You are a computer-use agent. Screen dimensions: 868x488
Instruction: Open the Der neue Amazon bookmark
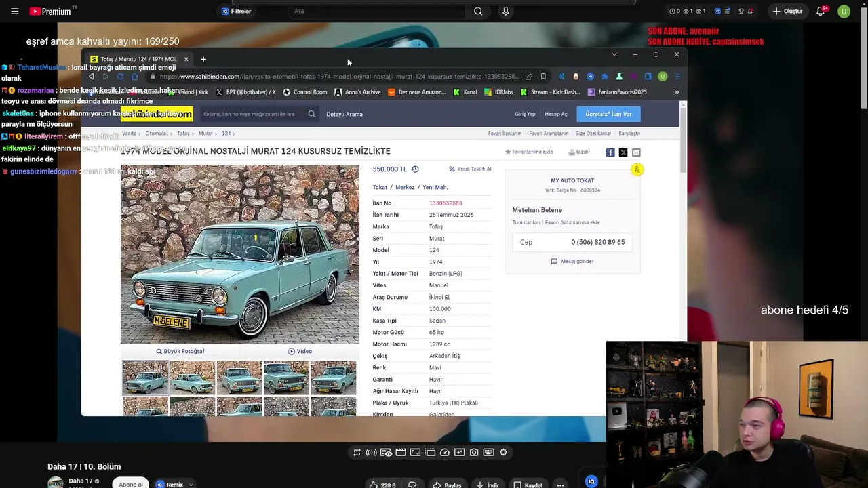pyautogui.click(x=416, y=92)
